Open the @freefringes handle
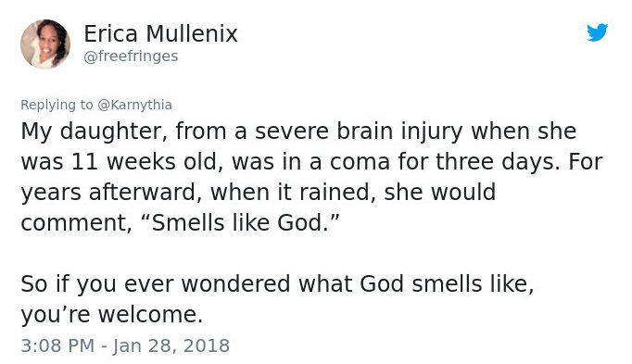632x364 pixels. pos(131,56)
